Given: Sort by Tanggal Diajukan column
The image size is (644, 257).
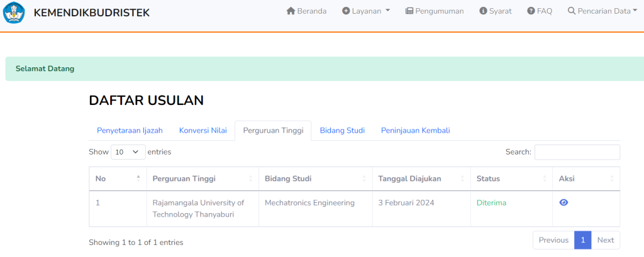Looking at the screenshot, I should tap(421, 178).
